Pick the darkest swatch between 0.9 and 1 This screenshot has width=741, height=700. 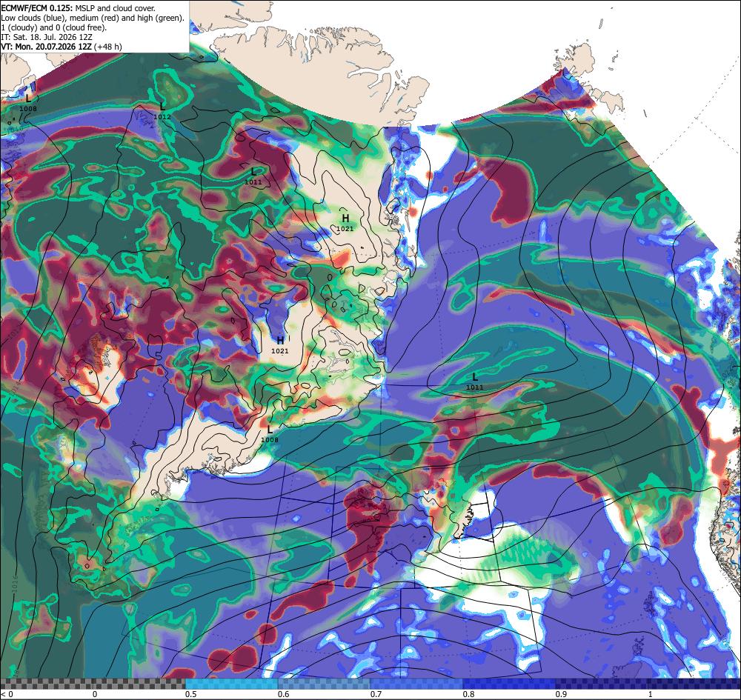pyautogui.click(x=602, y=684)
